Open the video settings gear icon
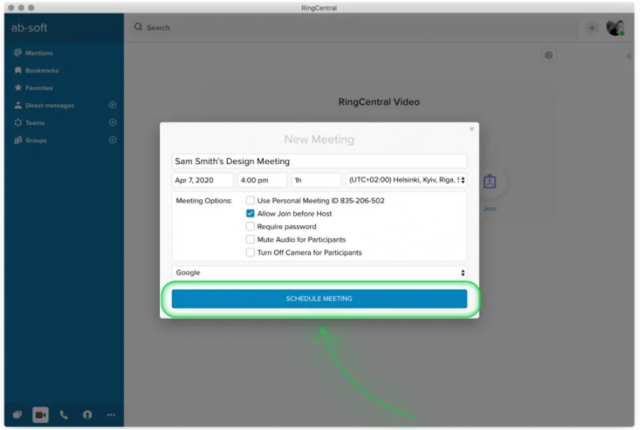 (548, 56)
